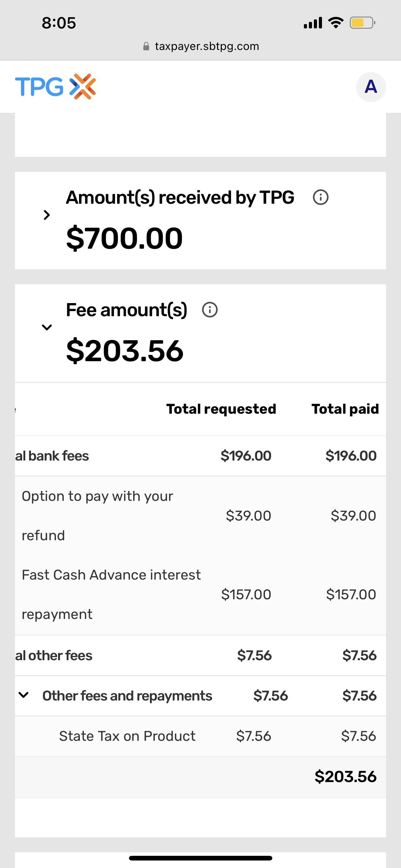Collapse Other fees and repayments row

[x=23, y=695]
